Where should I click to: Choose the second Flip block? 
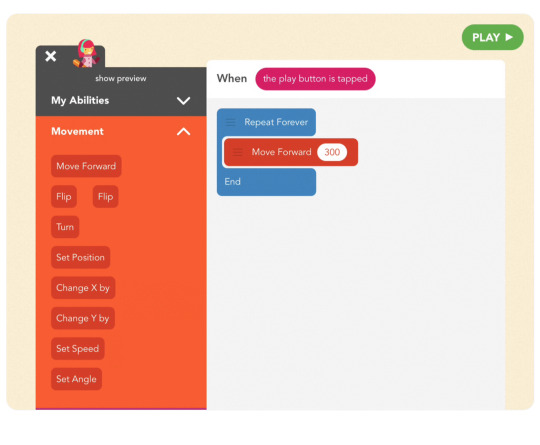[105, 197]
